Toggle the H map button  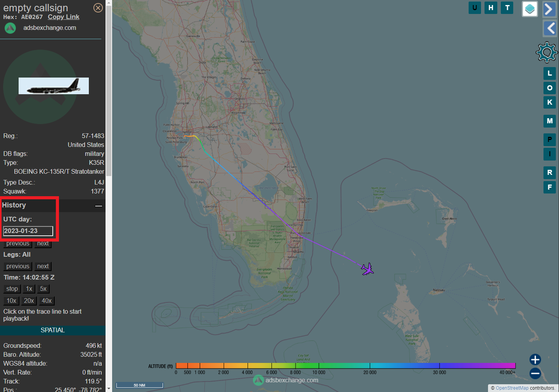[x=491, y=8]
